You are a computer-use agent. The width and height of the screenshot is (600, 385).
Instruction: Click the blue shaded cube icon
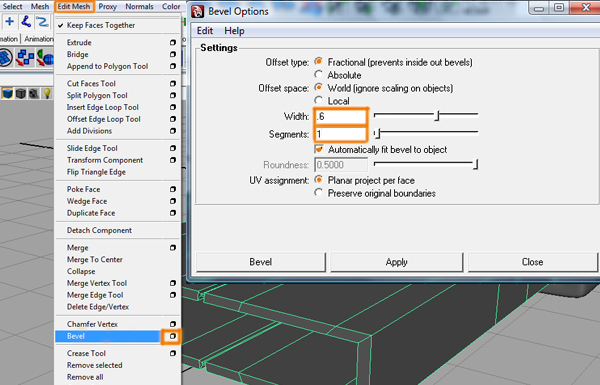pyautogui.click(x=7, y=93)
